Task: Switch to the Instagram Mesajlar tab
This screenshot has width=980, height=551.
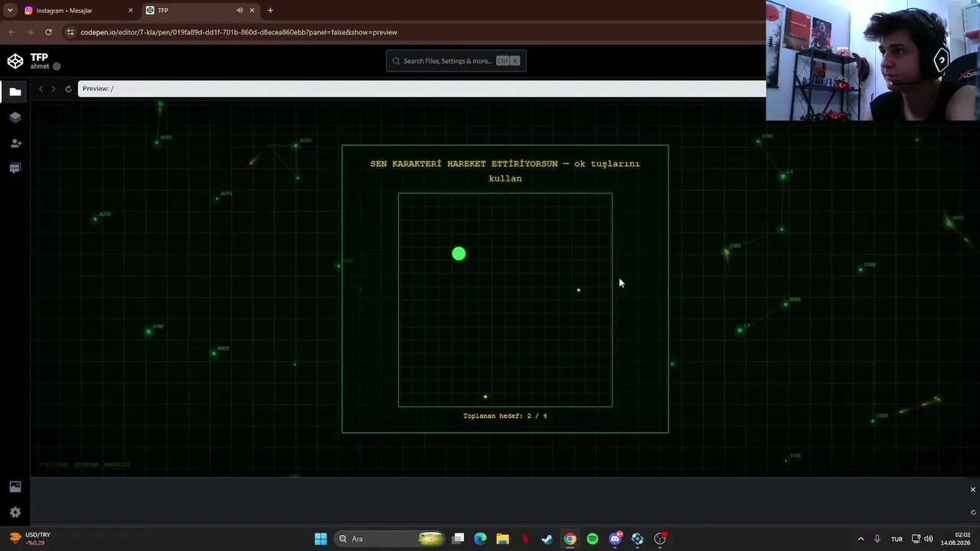Action: click(78, 11)
